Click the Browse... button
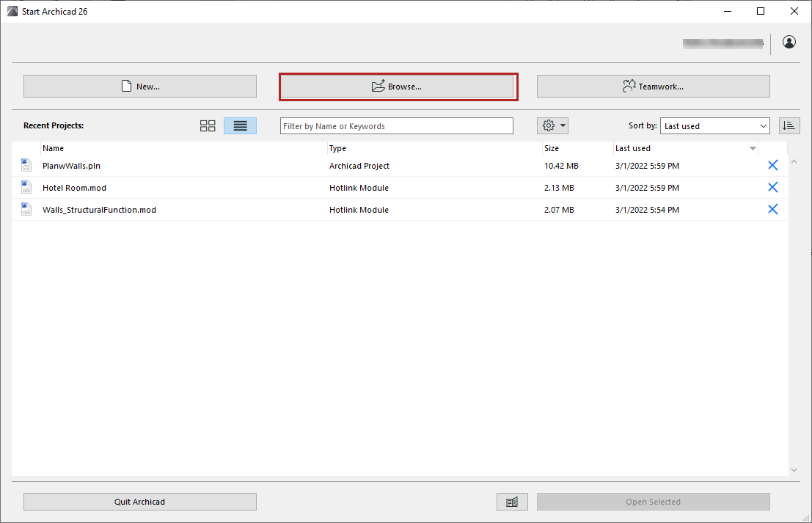This screenshot has width=812, height=523. (x=397, y=86)
